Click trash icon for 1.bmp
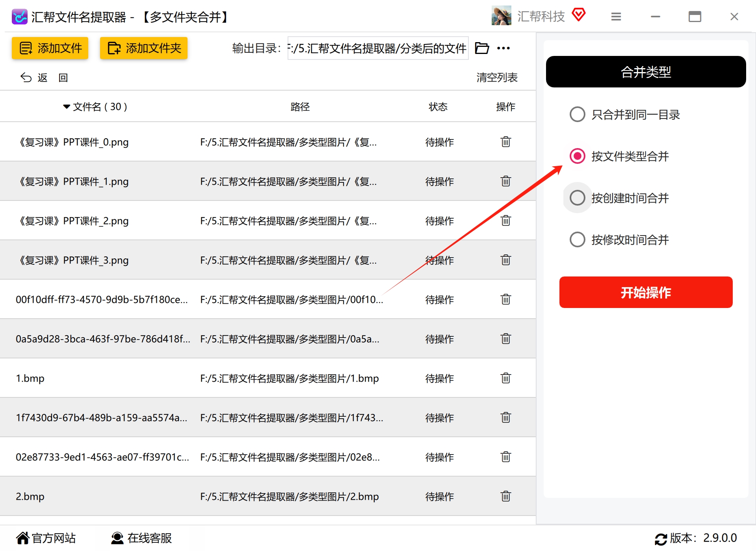This screenshot has width=756, height=551. pyautogui.click(x=506, y=378)
